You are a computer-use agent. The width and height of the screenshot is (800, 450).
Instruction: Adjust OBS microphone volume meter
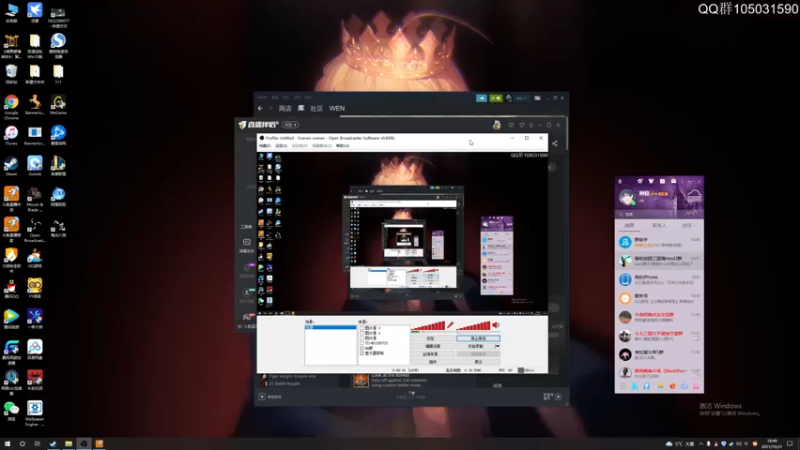coord(428,326)
